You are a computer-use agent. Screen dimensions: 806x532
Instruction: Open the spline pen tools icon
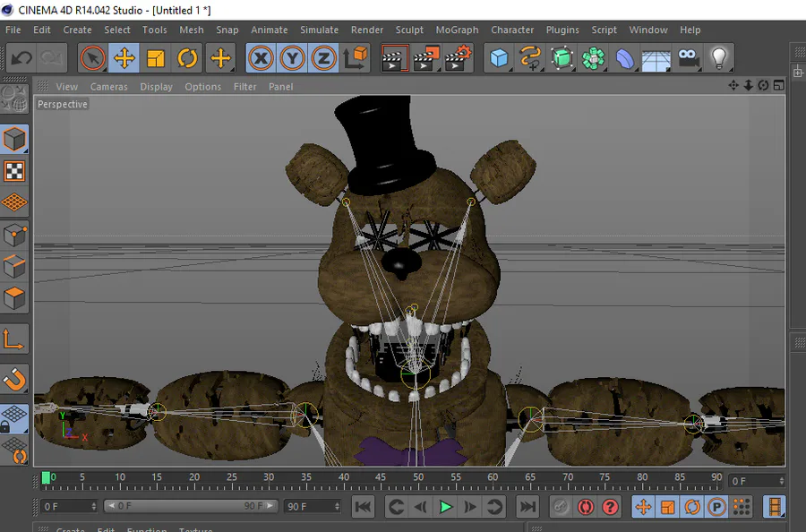coord(530,57)
